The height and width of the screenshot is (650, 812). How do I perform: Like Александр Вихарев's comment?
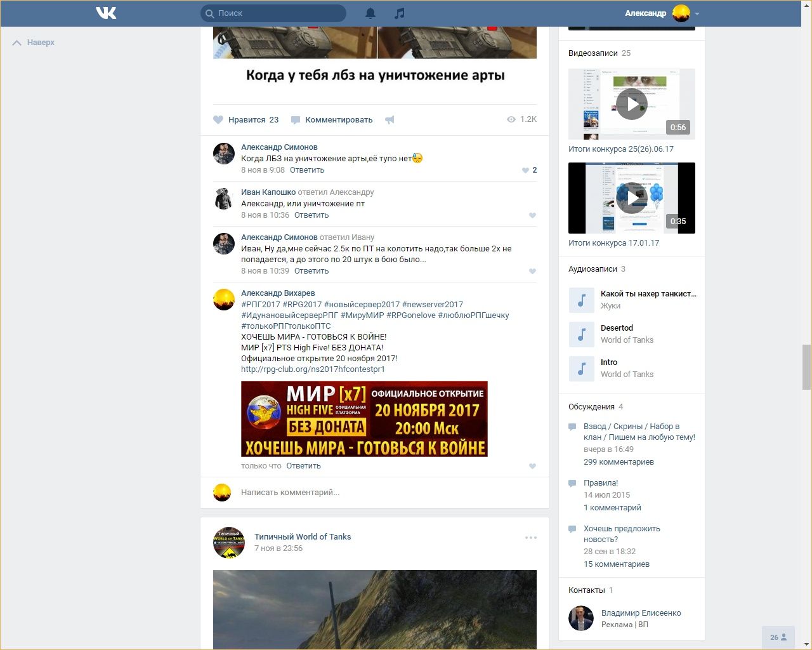[x=532, y=466]
